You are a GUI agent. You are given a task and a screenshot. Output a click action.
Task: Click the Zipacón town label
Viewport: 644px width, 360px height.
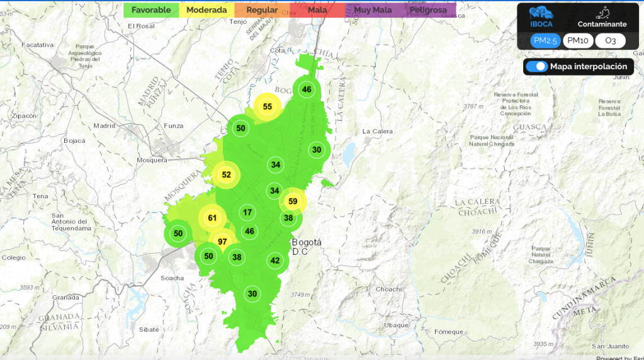coord(24,116)
